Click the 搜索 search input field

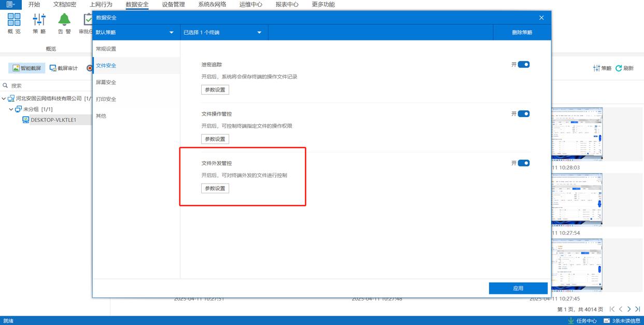pyautogui.click(x=52, y=86)
